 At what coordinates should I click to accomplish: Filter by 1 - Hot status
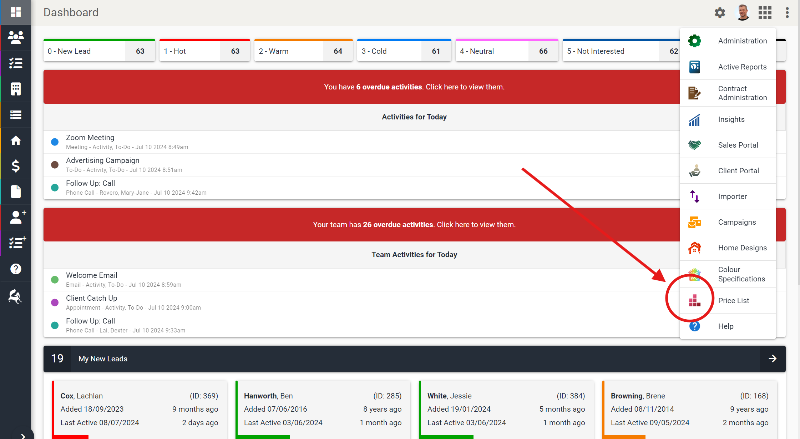(x=205, y=51)
